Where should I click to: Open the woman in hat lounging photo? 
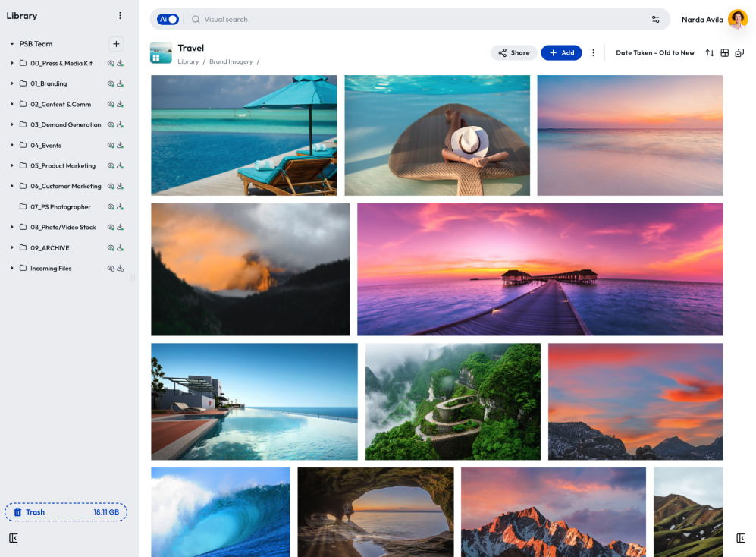click(438, 135)
